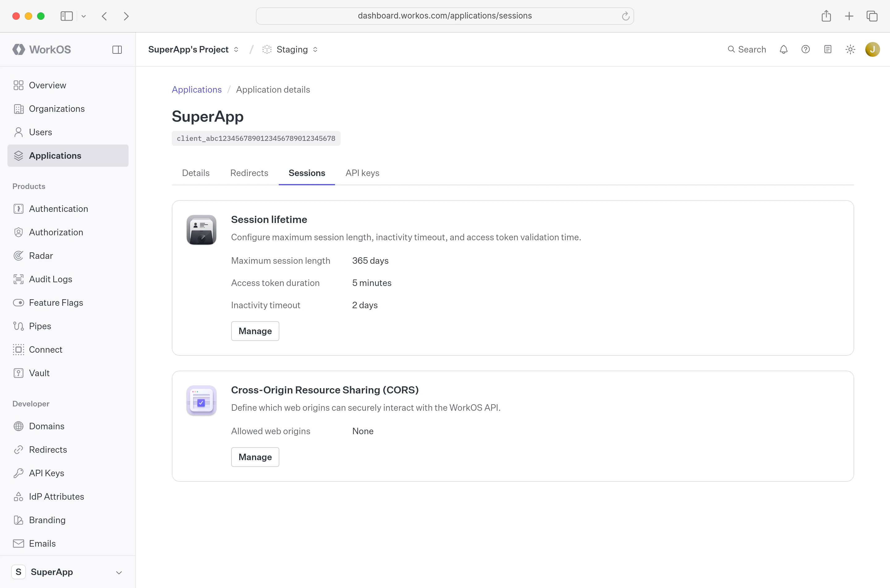The image size is (890, 588).
Task: Toggle the Safari sidebar
Action: [66, 16]
